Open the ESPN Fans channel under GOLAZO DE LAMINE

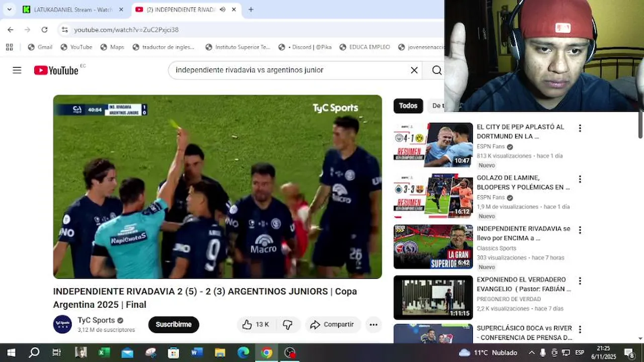click(x=491, y=198)
